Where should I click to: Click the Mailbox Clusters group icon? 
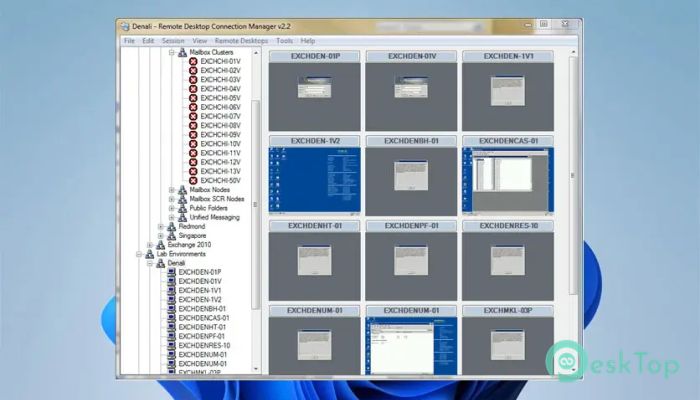(x=182, y=52)
